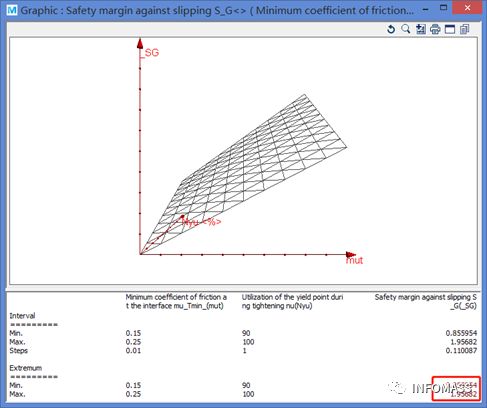487x408 pixels.
Task: Minimize the Graphic window
Action: [x=426, y=9]
